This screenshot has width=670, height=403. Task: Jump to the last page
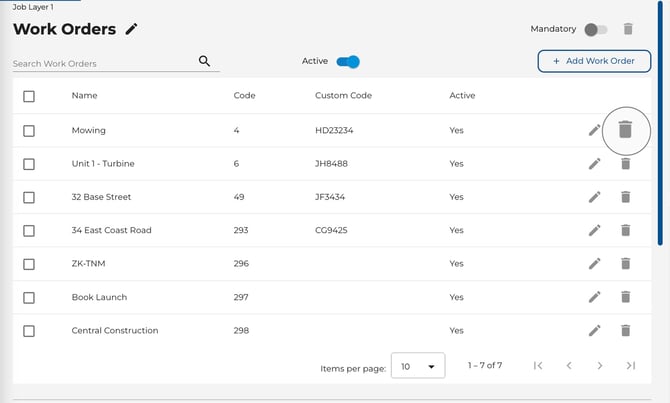[x=630, y=366]
